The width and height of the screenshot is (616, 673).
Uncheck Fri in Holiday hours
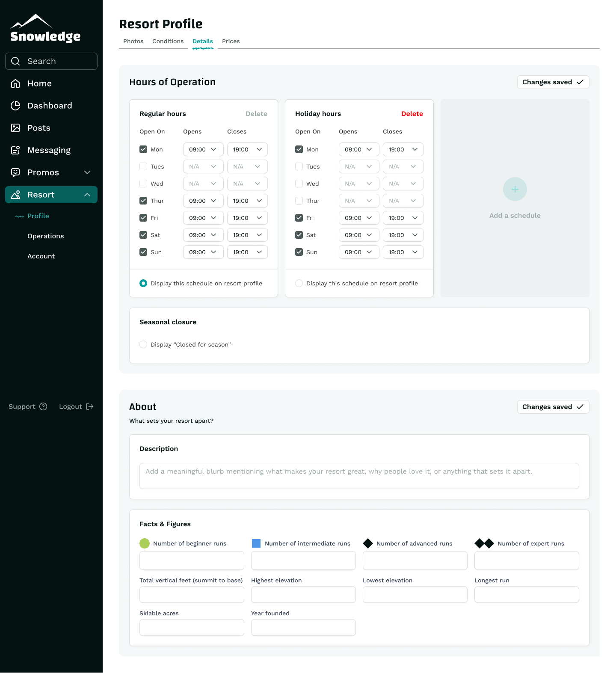pyautogui.click(x=299, y=218)
